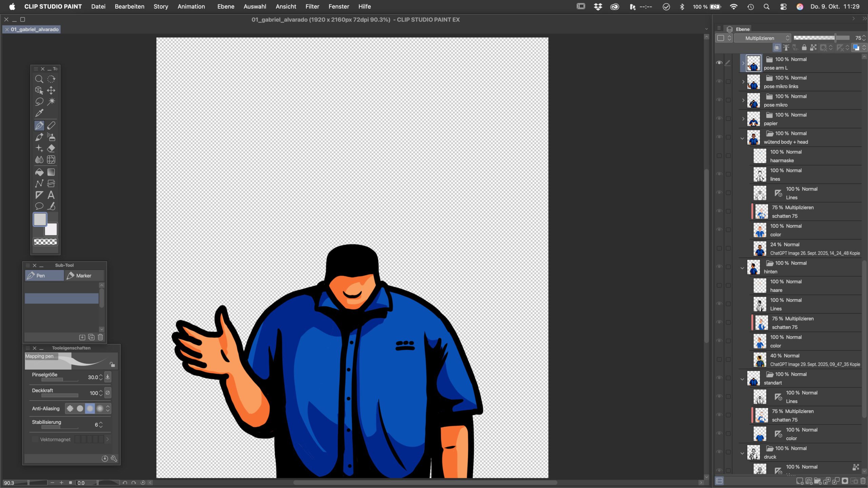Select the Eraser tool
The height and width of the screenshot is (488, 868).
(x=51, y=148)
